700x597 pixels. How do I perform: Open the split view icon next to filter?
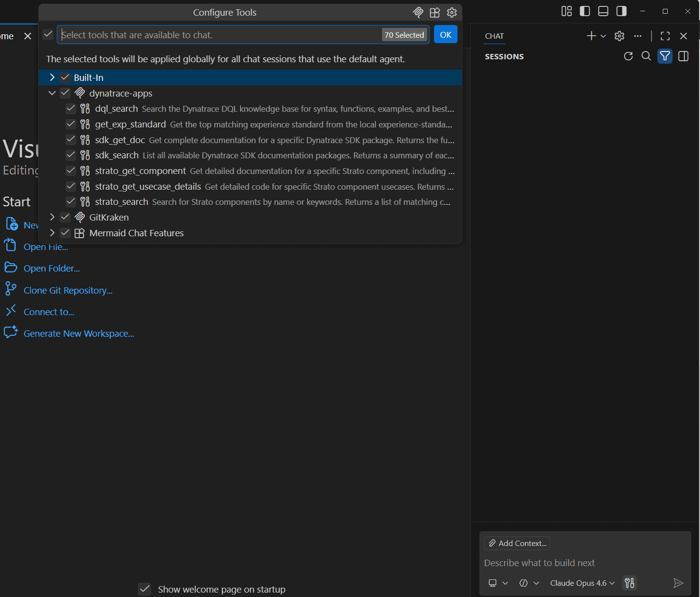click(683, 56)
